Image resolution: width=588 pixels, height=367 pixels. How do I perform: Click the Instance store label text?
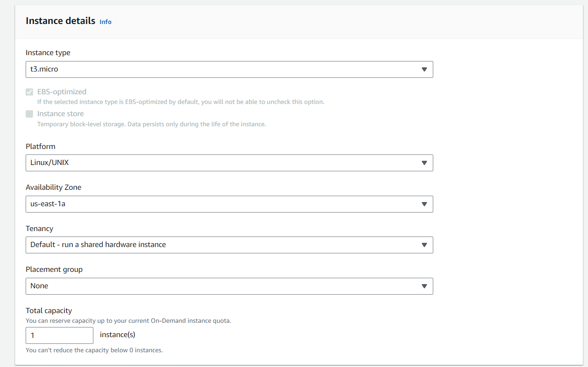(61, 114)
